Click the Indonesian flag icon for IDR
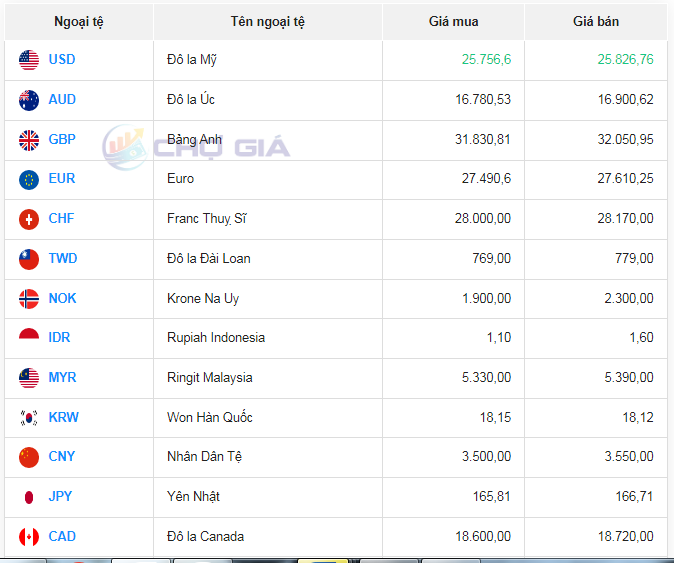Viewport: 674px width, 563px height. 29,334
